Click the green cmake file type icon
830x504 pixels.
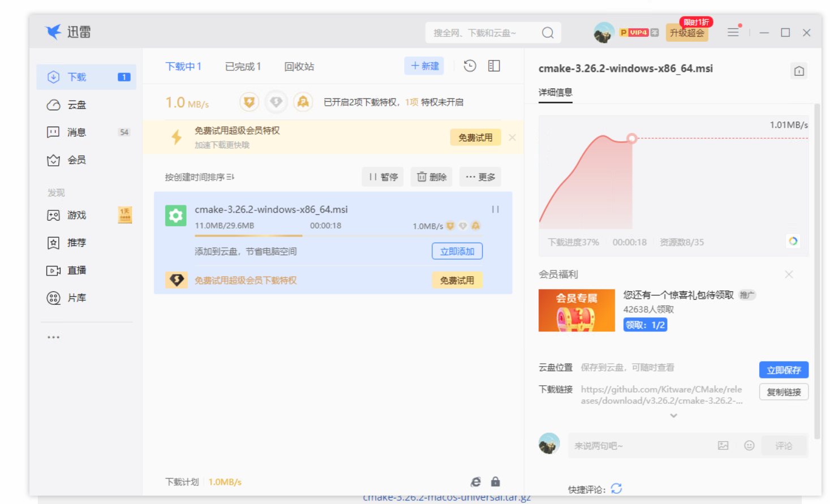(176, 216)
